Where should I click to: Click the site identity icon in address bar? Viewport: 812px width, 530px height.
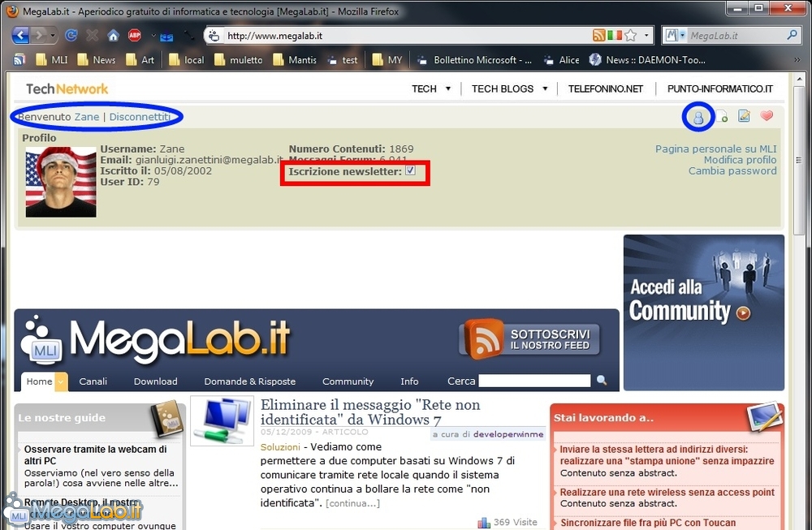click(214, 36)
